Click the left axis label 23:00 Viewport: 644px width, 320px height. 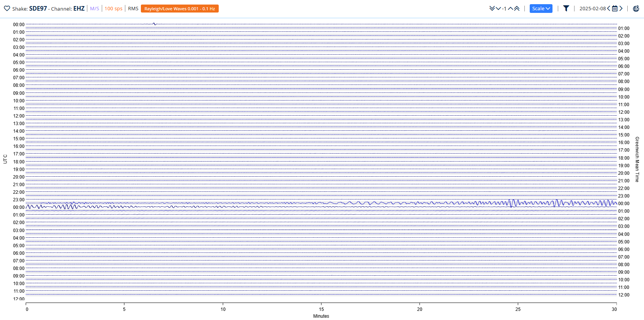coord(19,200)
